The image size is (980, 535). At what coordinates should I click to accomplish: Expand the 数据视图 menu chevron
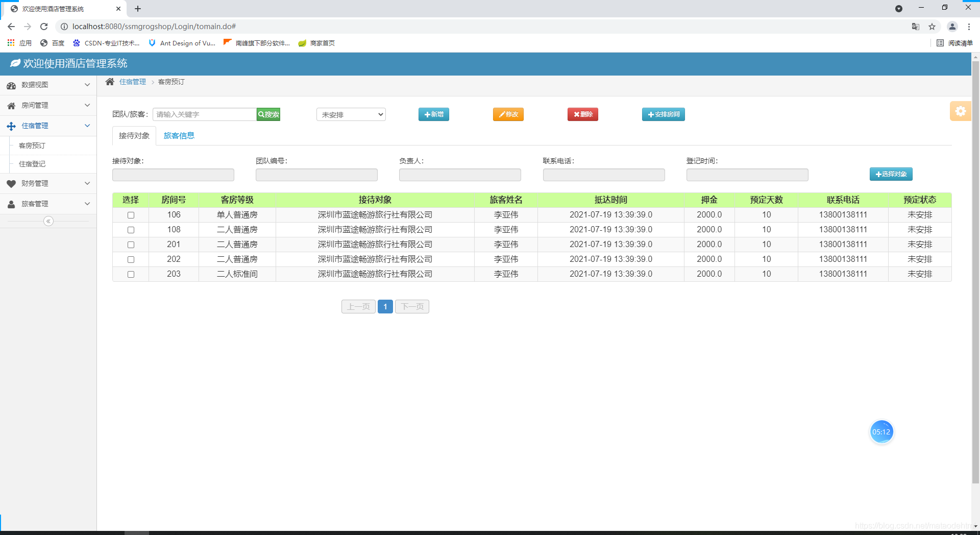click(x=87, y=85)
